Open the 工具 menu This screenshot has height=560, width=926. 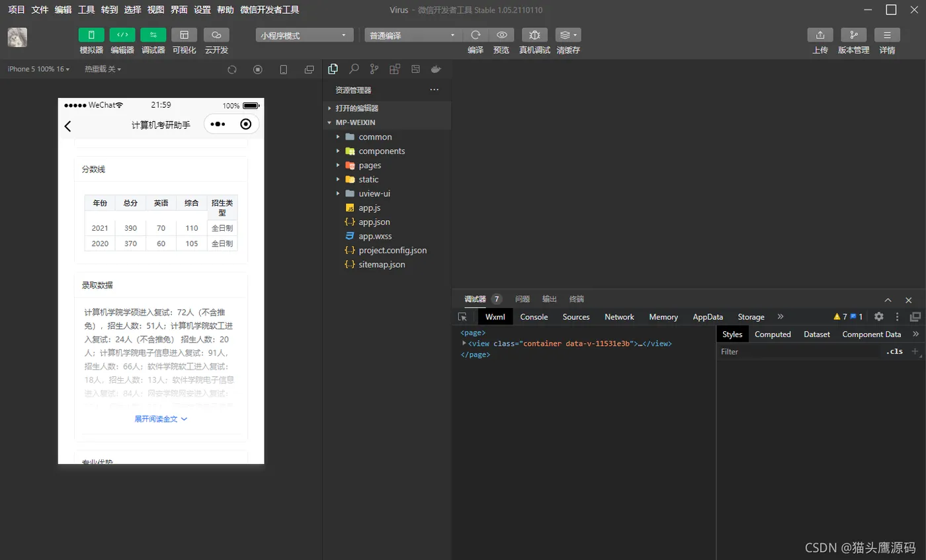coord(86,10)
